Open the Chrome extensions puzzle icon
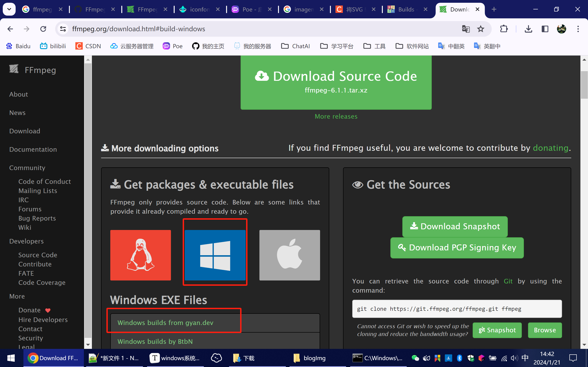The image size is (588, 367). tap(504, 29)
